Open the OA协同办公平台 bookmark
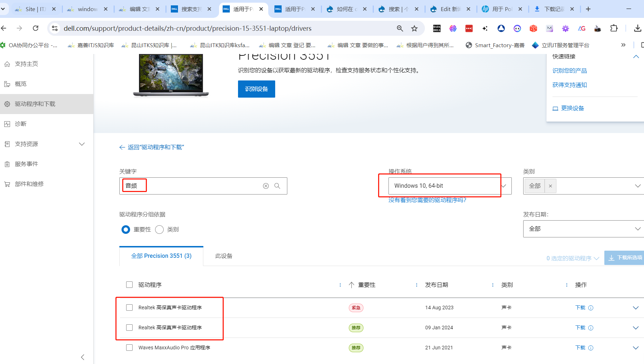The width and height of the screenshot is (644, 364). pos(29,45)
